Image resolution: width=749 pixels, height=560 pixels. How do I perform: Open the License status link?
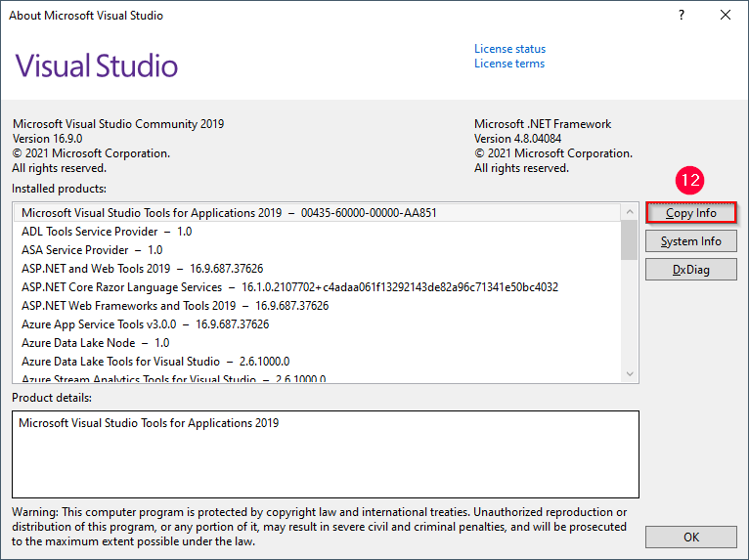[509, 49]
